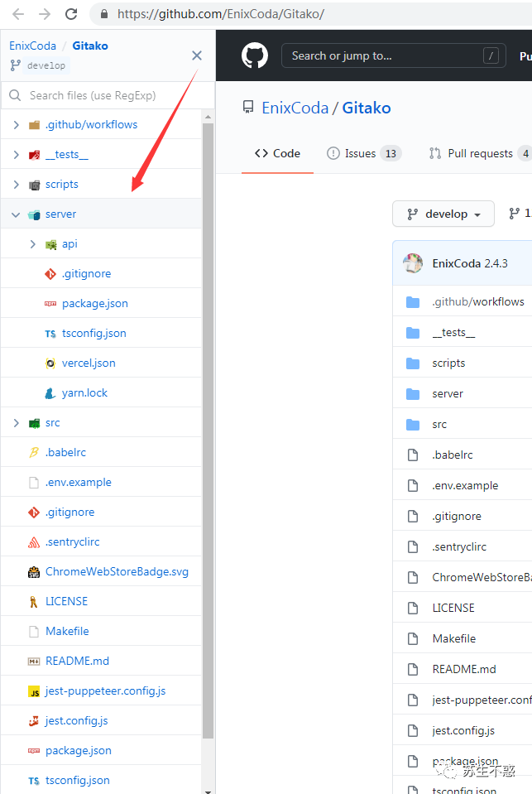Open the EnixCoda owner link in page header
This screenshot has width=532, height=794.
point(295,108)
